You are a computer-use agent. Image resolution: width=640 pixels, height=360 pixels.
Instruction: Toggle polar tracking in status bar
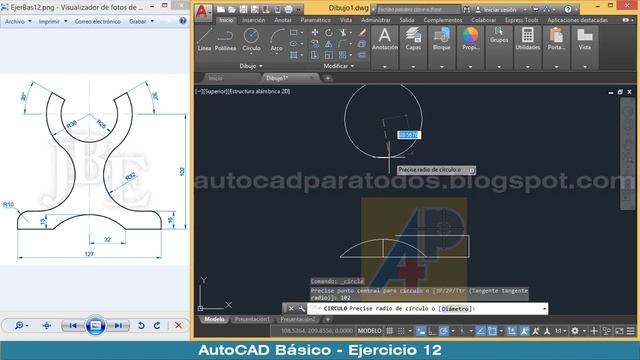[443, 331]
